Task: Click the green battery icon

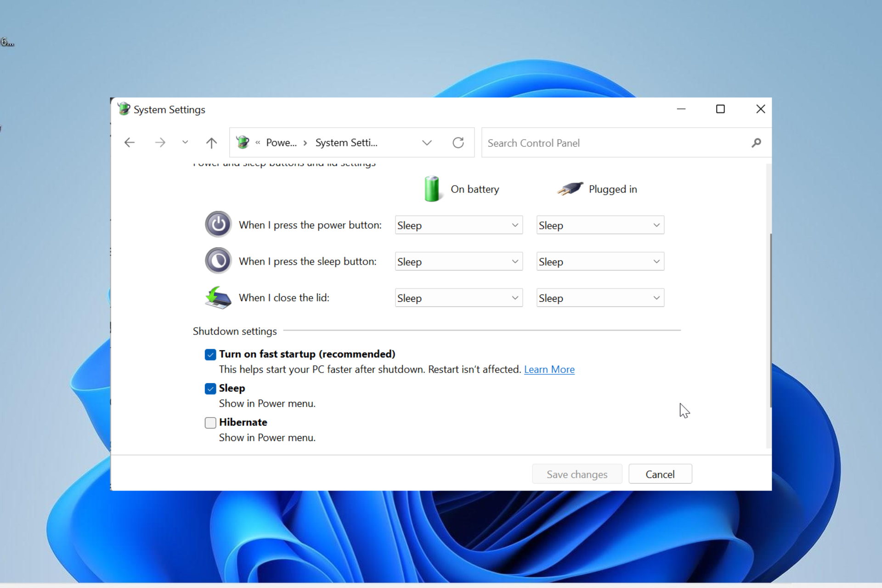Action: point(432,189)
